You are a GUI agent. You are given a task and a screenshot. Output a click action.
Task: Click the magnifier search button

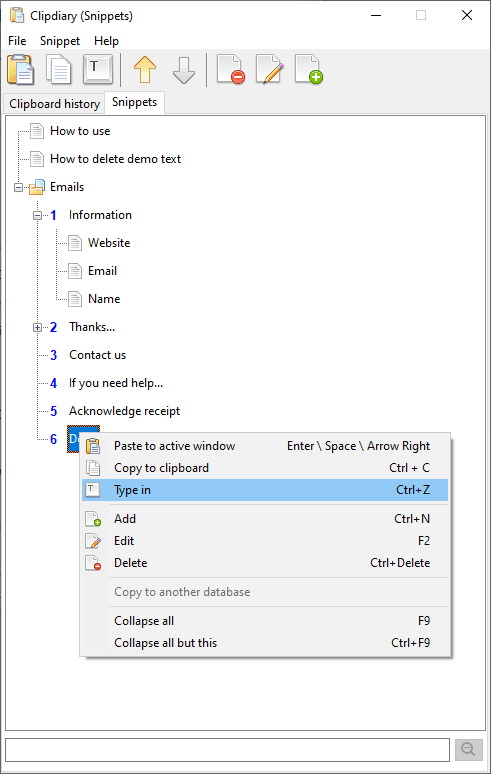click(468, 750)
